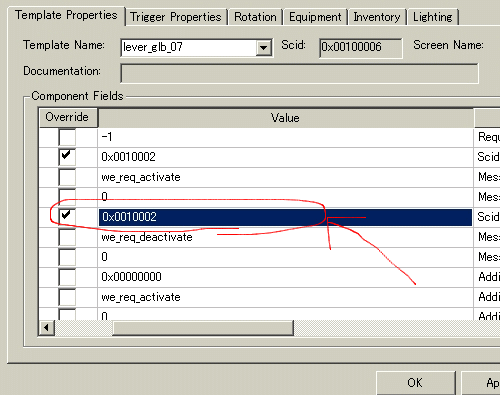
Task: Select the 0x00000000 value cell
Action: coord(285,277)
